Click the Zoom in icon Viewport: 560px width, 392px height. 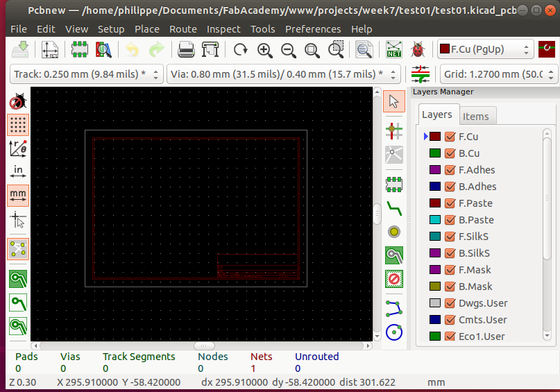pyautogui.click(x=264, y=49)
